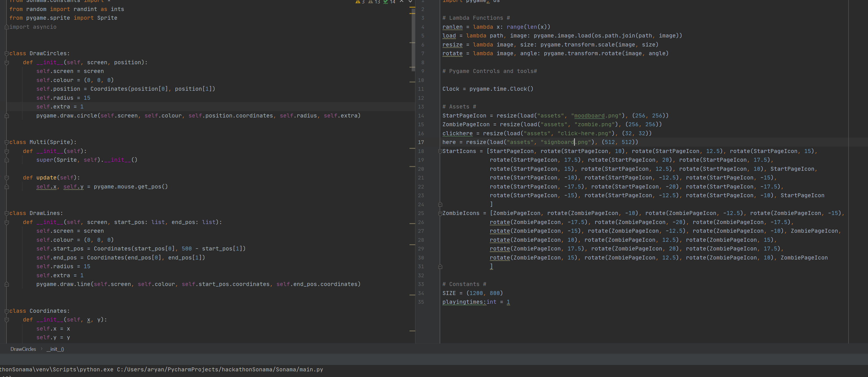Fold the ZombieIcons list on line 25
This screenshot has width=868, height=377.
point(440,213)
